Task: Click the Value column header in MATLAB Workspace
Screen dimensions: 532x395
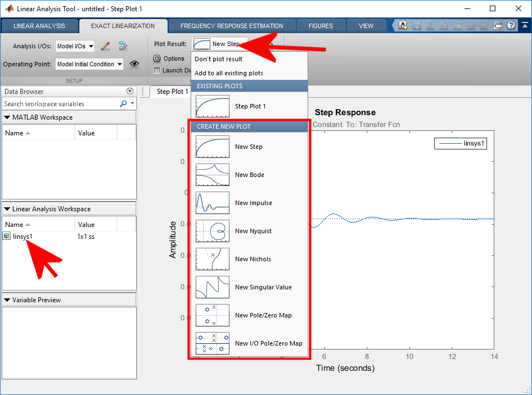Action: [x=96, y=133]
